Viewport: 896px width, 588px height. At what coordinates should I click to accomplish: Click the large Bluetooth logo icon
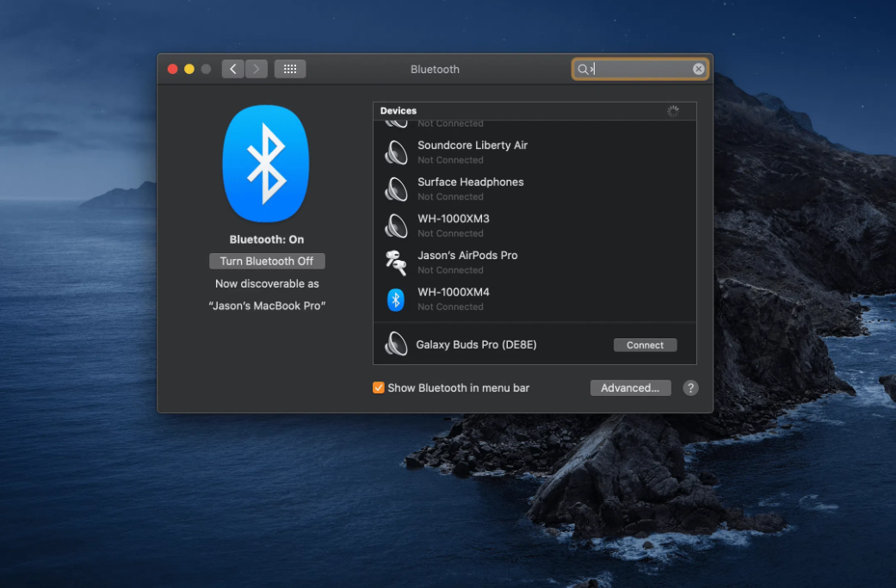pos(265,164)
